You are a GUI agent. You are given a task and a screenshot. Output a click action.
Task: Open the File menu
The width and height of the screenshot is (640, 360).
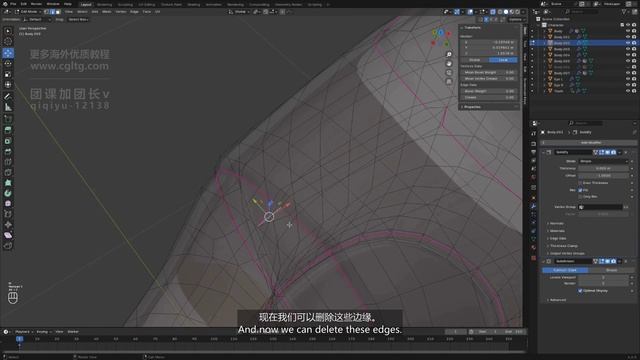coord(13,4)
